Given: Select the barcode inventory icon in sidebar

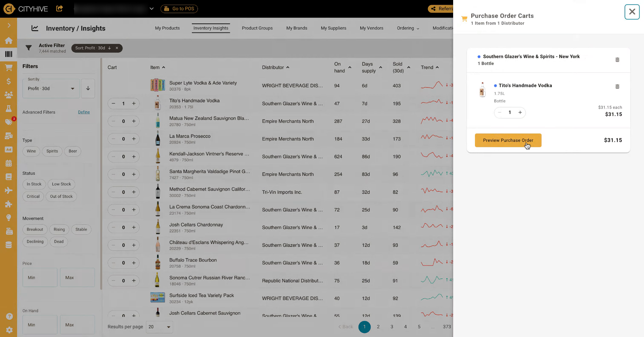Looking at the screenshot, I should point(9,54).
